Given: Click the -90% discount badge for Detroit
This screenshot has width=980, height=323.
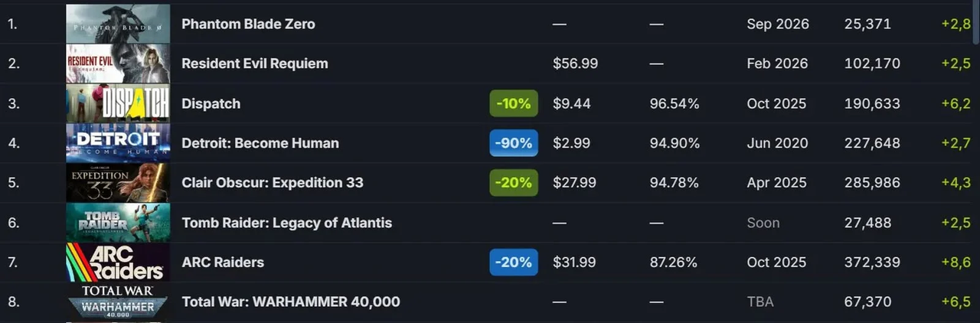Looking at the screenshot, I should [x=514, y=143].
